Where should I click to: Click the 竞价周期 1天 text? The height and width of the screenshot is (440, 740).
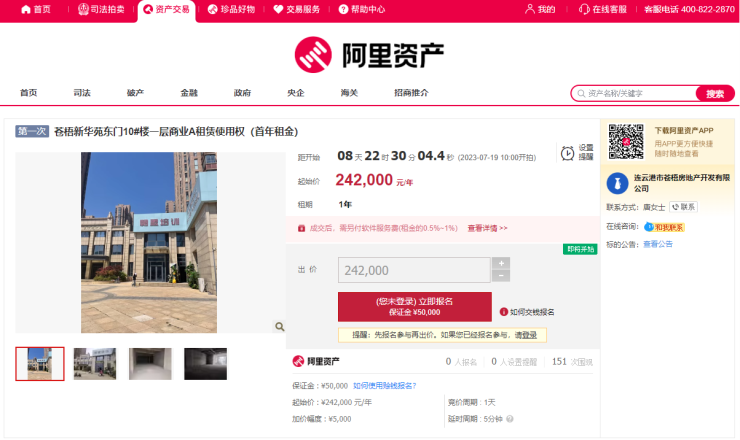click(x=471, y=402)
